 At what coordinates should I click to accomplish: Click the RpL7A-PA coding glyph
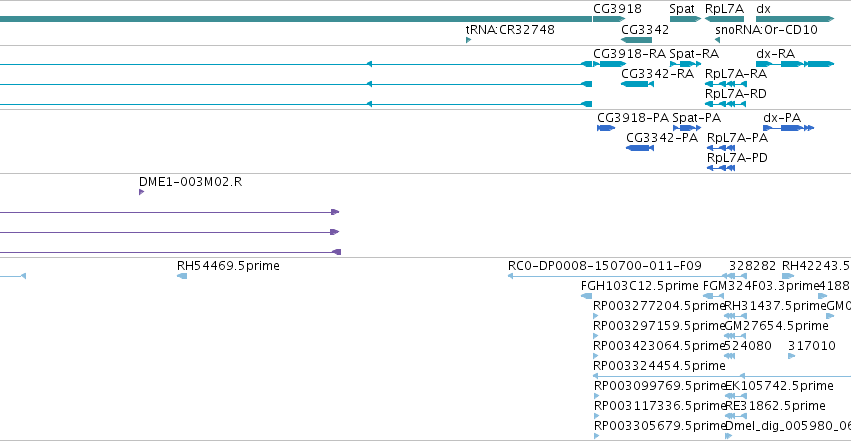(x=721, y=148)
